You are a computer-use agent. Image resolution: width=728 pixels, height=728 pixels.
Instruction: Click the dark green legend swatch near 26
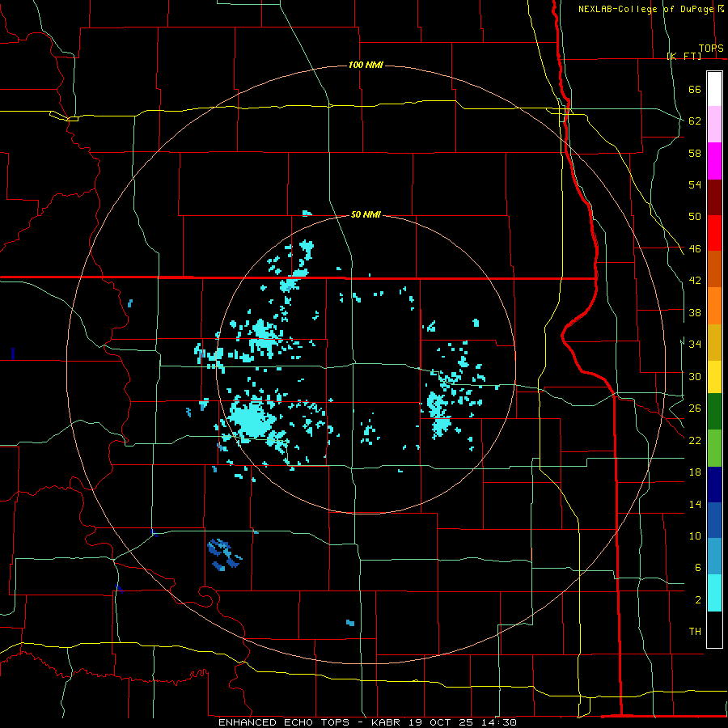[714, 412]
